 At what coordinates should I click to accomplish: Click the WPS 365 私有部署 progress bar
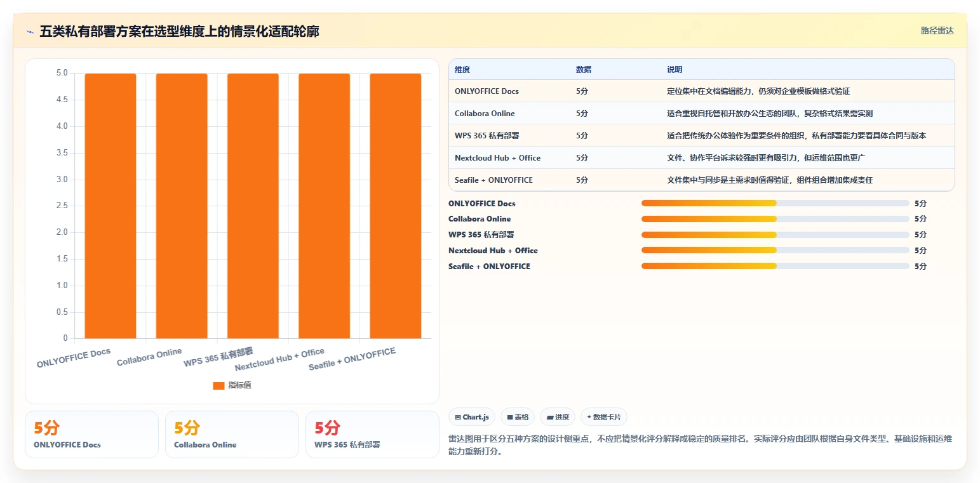pos(775,235)
